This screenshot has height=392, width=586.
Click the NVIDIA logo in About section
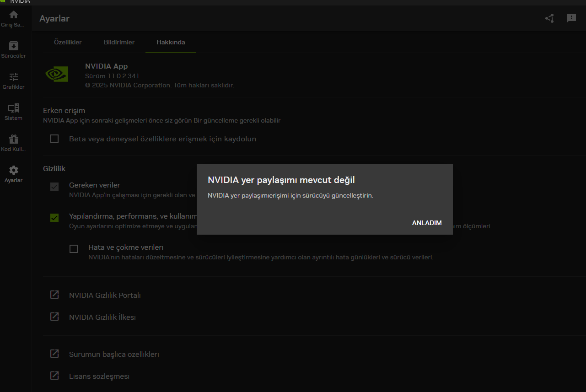[x=57, y=74]
